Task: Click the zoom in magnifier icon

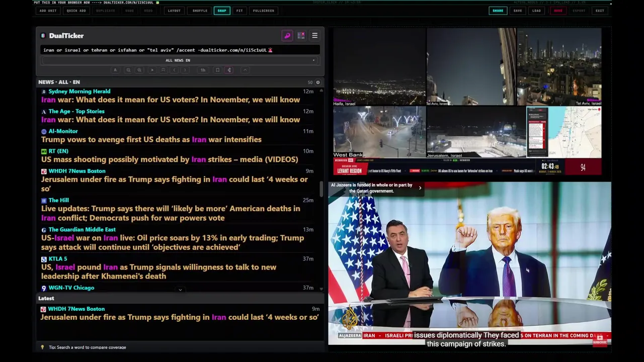Action: 139,70
